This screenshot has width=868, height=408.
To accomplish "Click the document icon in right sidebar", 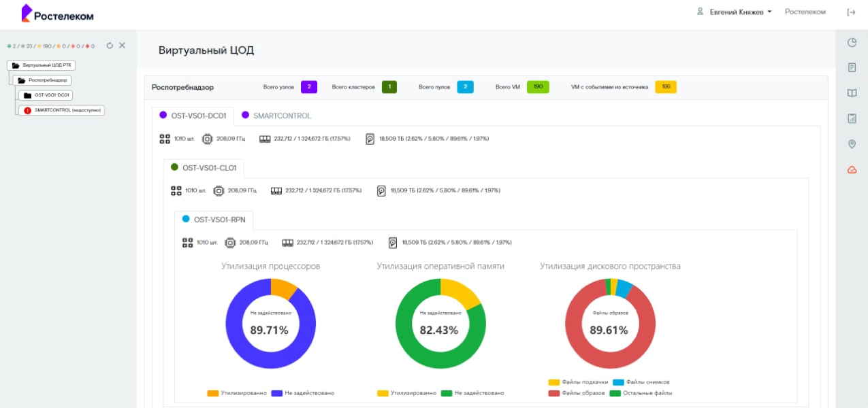I will (x=851, y=67).
